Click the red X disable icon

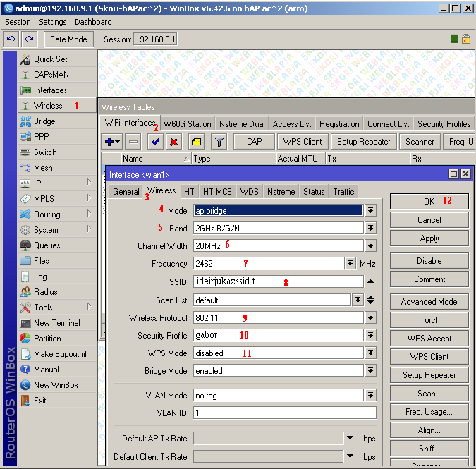[x=173, y=142]
